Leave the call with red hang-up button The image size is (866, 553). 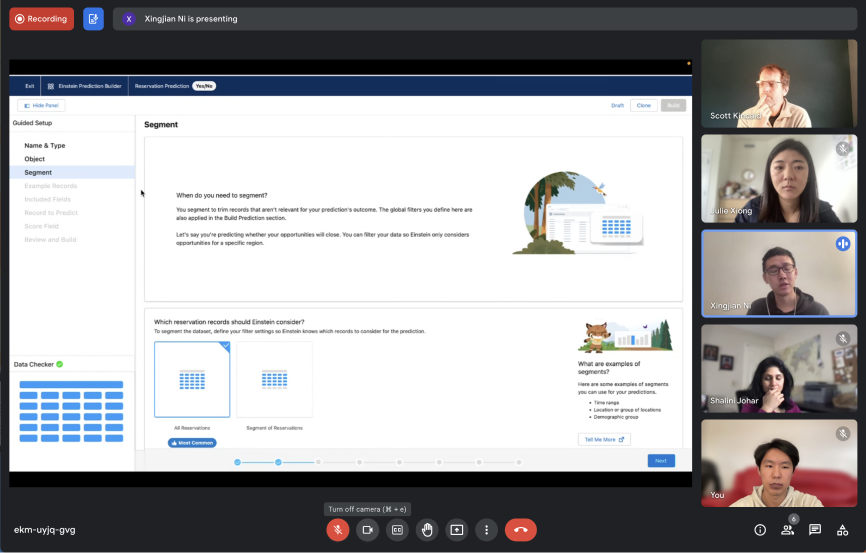tap(520, 530)
